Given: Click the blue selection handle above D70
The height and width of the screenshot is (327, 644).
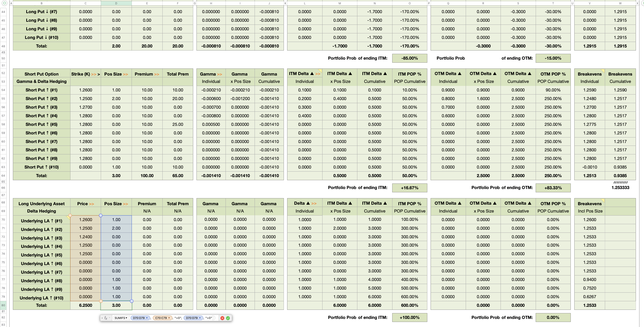Looking at the screenshot, I should click(101, 216).
